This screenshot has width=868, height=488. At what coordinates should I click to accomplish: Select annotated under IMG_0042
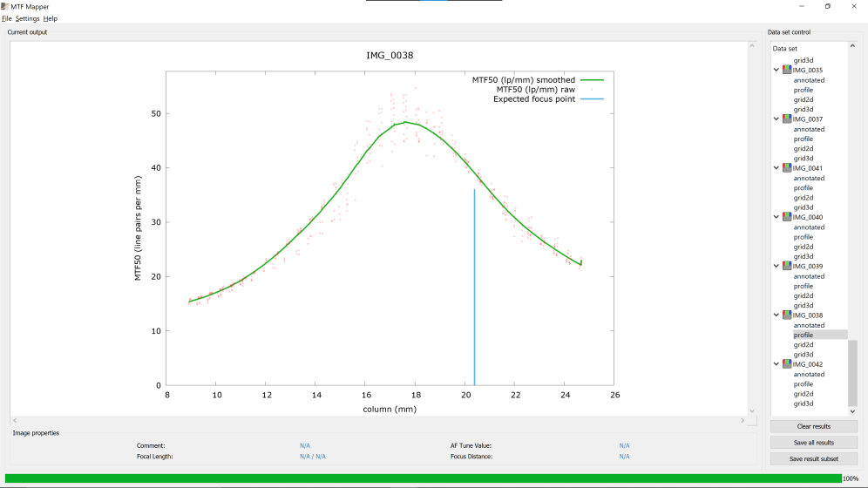[809, 374]
